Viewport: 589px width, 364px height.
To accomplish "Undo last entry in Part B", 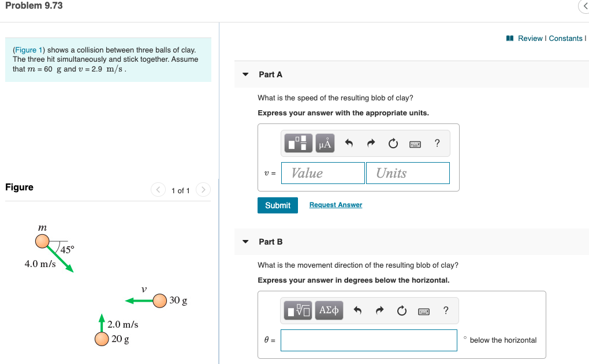I will [x=357, y=310].
